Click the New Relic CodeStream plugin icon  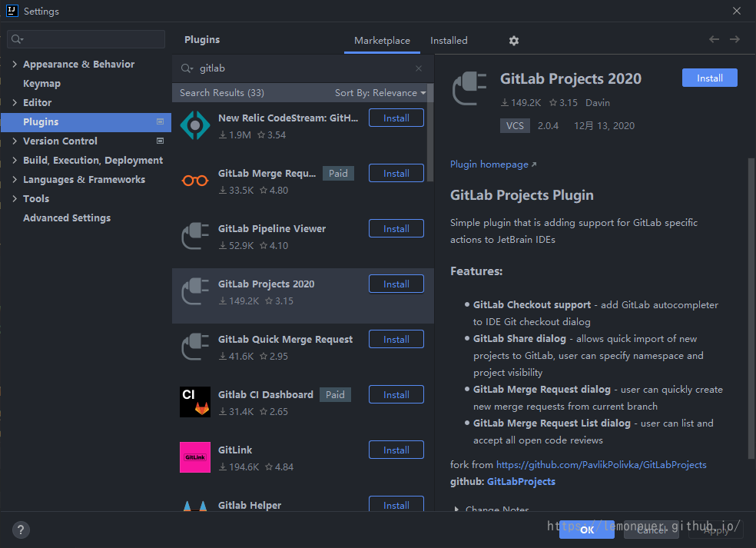pos(195,125)
